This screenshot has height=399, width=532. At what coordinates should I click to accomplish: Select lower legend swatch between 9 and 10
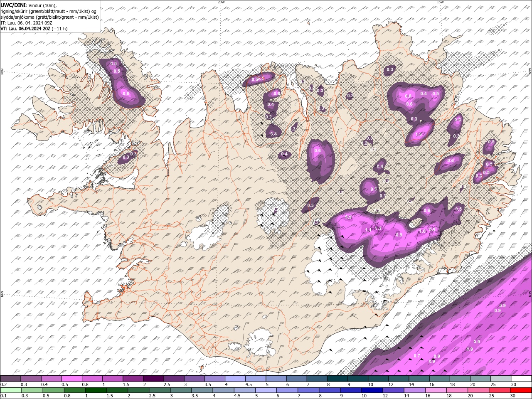point(351,390)
